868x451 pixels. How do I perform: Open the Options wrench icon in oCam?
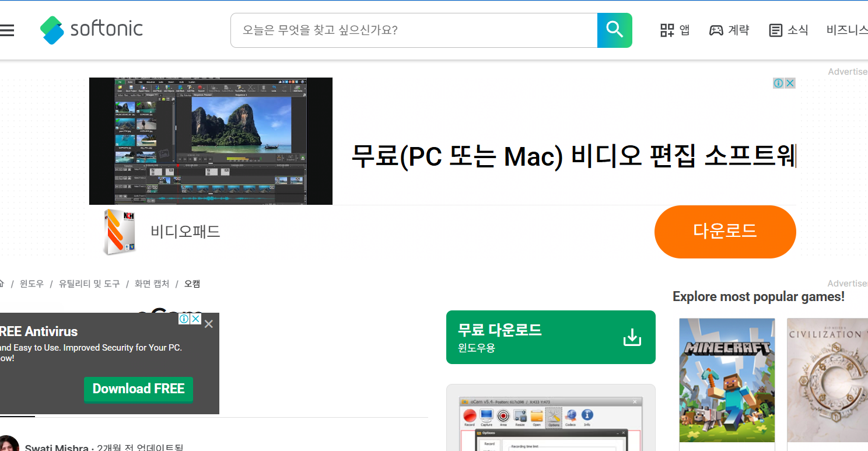pyautogui.click(x=554, y=415)
